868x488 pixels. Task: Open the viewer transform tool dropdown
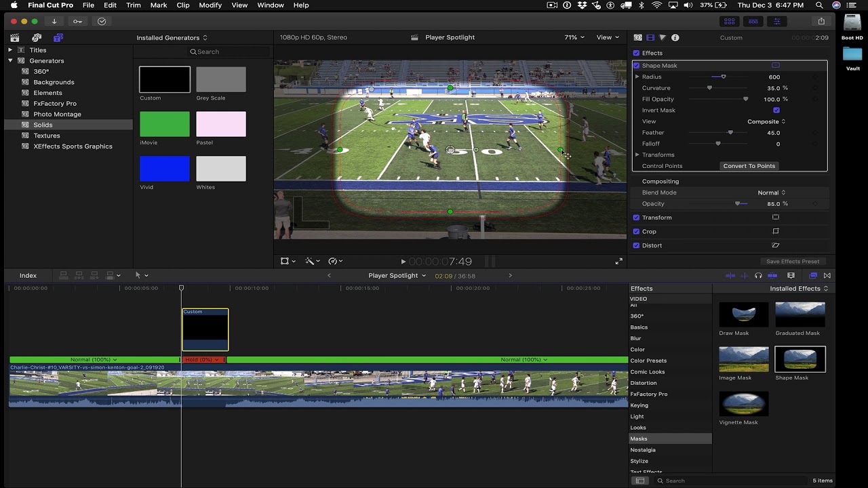tap(288, 261)
